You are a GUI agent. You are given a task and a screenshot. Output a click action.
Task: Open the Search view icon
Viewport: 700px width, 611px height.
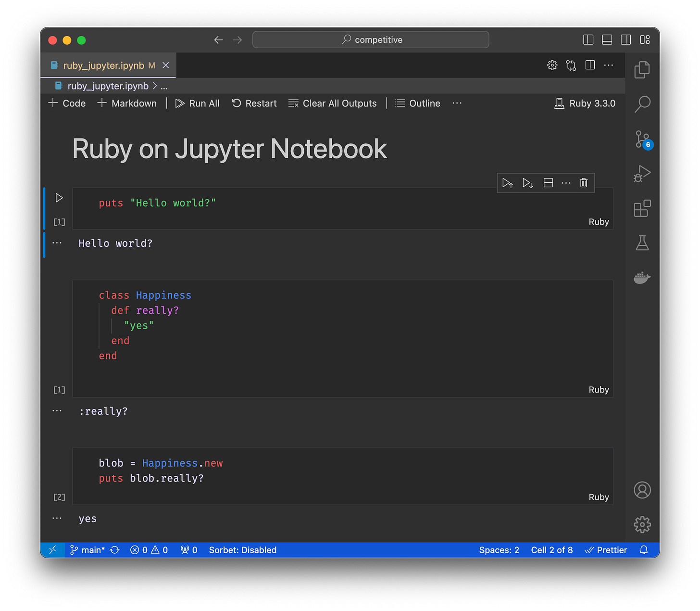point(642,104)
